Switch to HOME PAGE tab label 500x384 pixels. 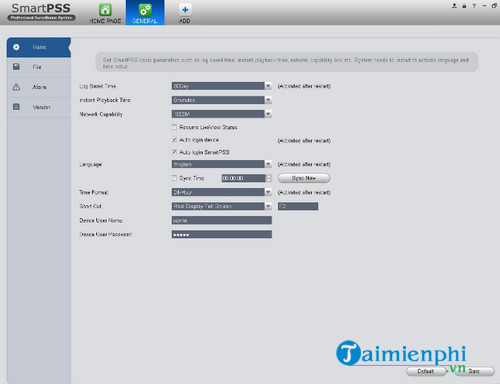point(105,21)
